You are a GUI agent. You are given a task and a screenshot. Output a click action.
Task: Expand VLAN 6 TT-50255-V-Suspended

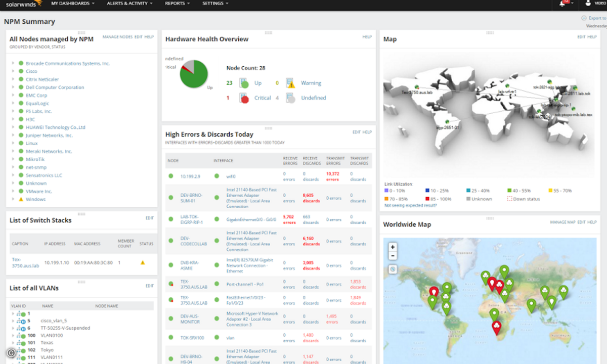point(13,328)
